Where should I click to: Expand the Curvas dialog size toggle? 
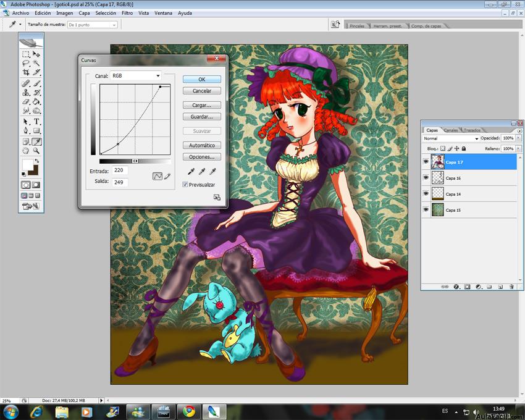[x=217, y=197]
